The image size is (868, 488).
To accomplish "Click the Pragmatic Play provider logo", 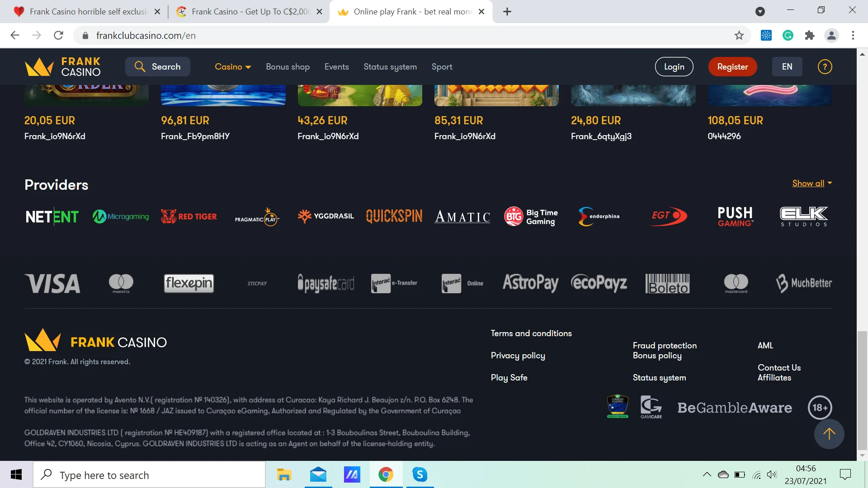I will 257,217.
